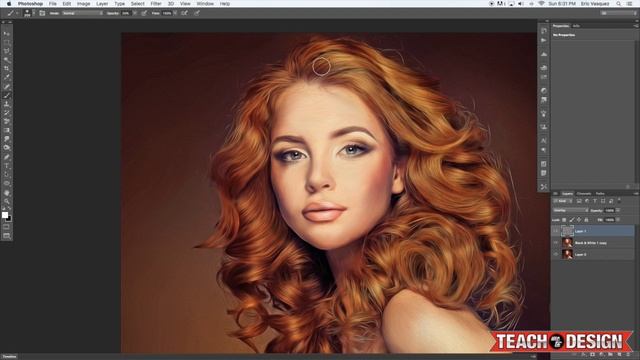Add a layer style with the fx icon
The image size is (640, 360).
(584, 355)
